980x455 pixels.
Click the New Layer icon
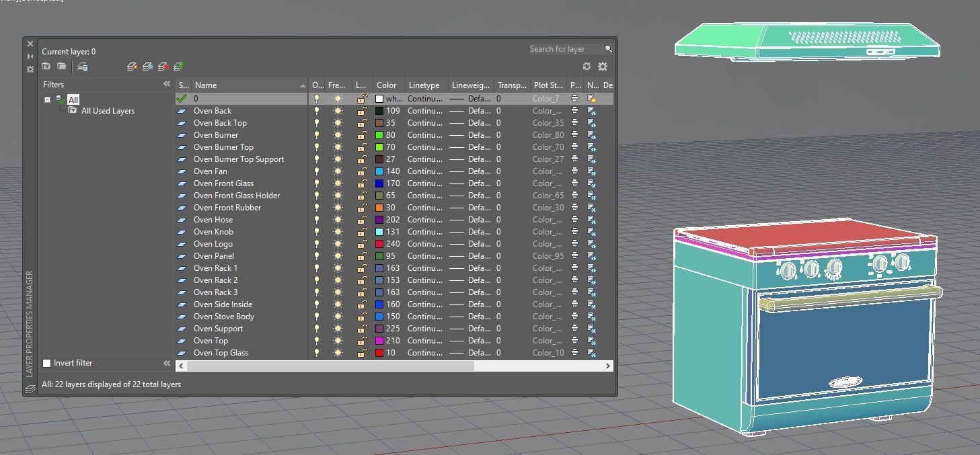tap(133, 67)
